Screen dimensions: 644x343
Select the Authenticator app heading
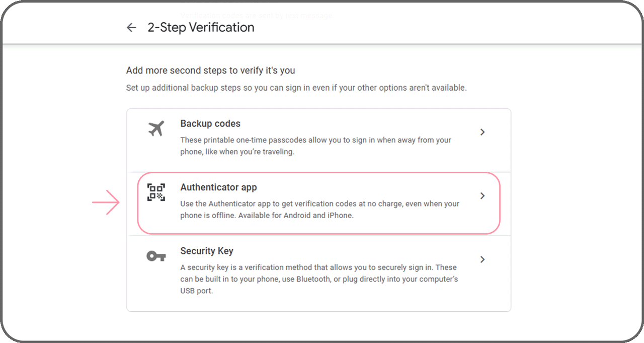218,187
